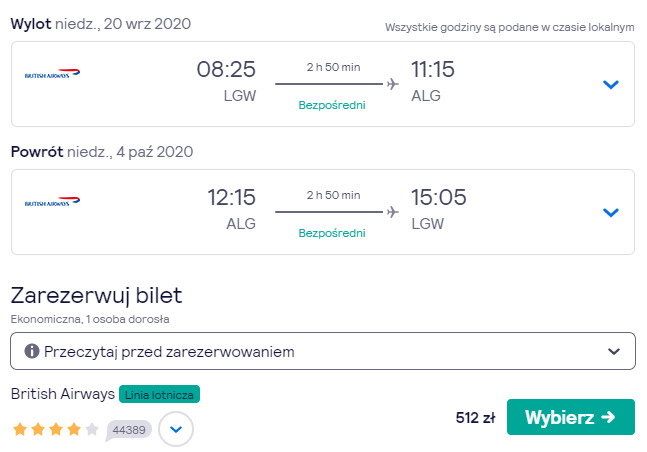647x452 pixels.
Task: Expand the return 12:15 flight details chevron
Action: point(611,213)
